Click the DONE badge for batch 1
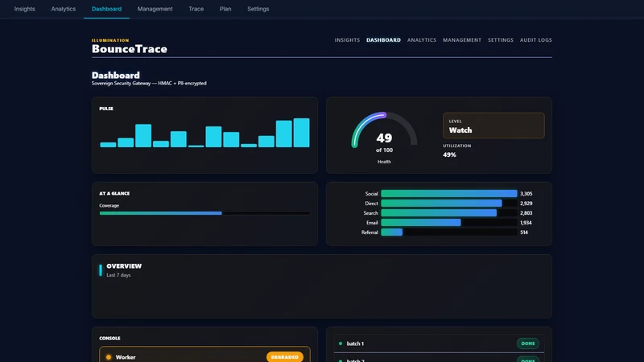The image size is (644, 362). 528,343
